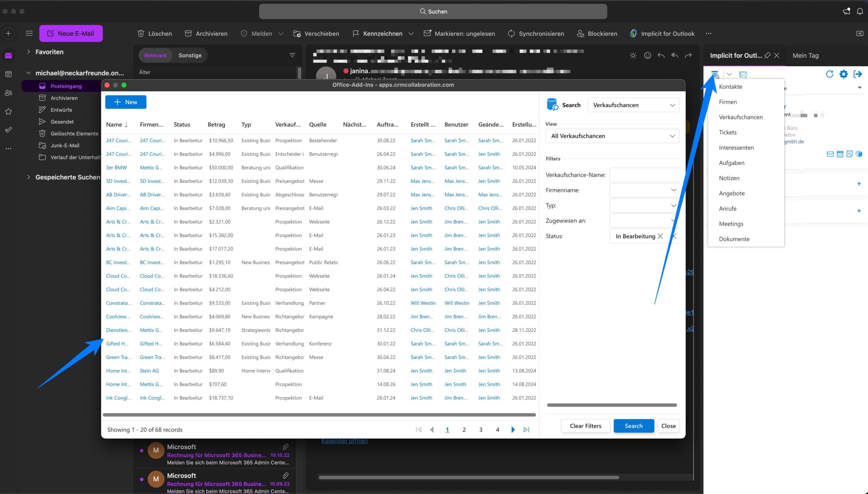
Task: Click the reply arrow in reading pane
Action: pyautogui.click(x=661, y=55)
